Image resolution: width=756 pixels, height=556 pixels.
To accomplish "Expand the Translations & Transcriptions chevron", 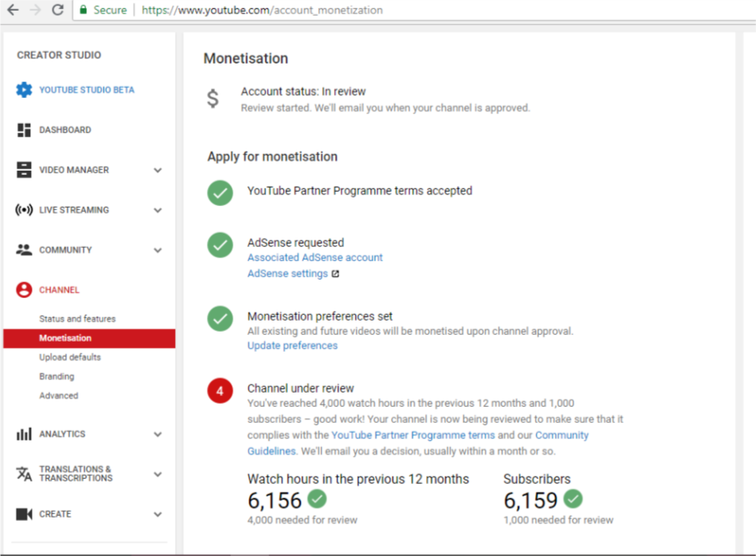I will [x=157, y=475].
